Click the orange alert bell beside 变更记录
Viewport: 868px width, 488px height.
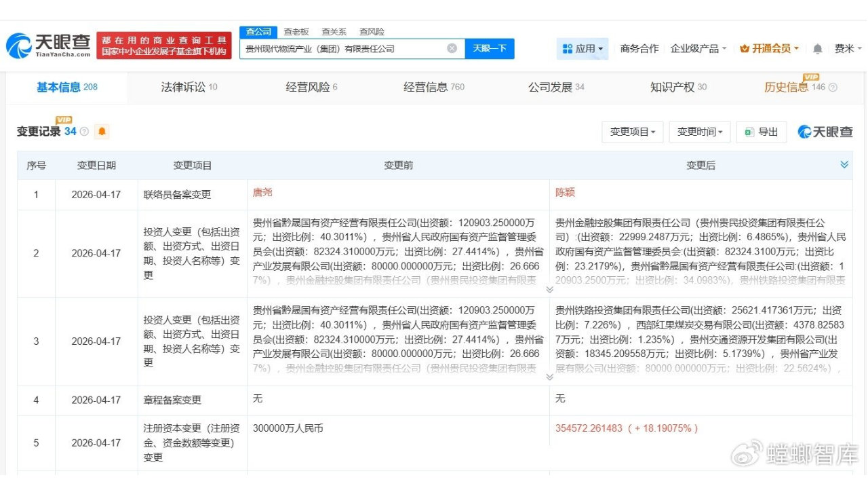point(102,132)
